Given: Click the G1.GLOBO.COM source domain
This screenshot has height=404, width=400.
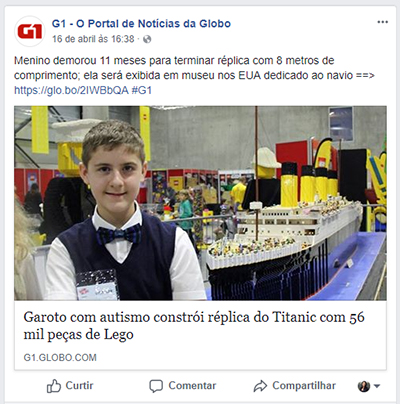Looking at the screenshot, I should coord(60,358).
